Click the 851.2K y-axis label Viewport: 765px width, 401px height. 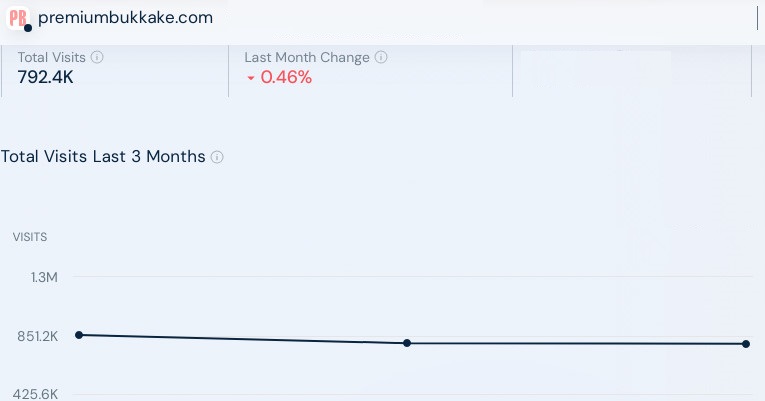pos(37,336)
